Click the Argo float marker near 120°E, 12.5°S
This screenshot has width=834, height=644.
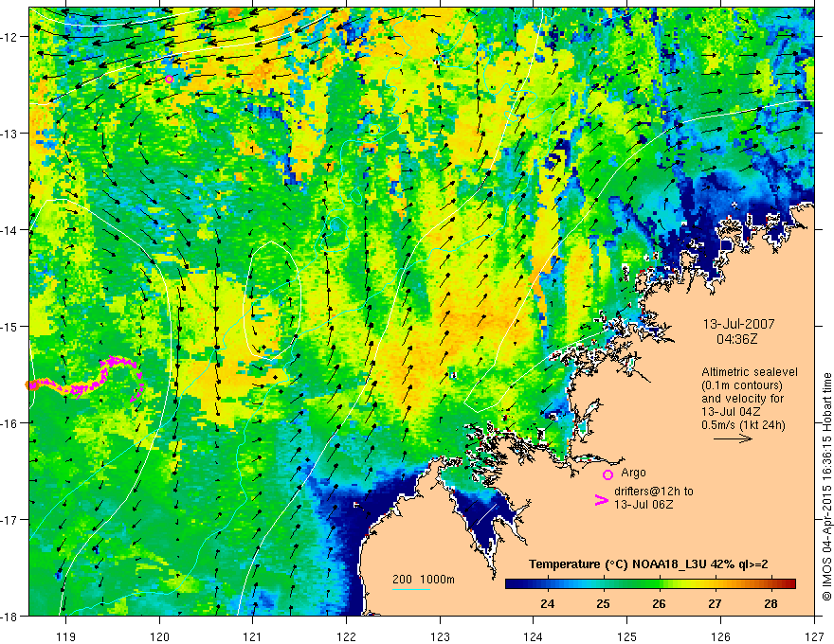click(x=169, y=80)
